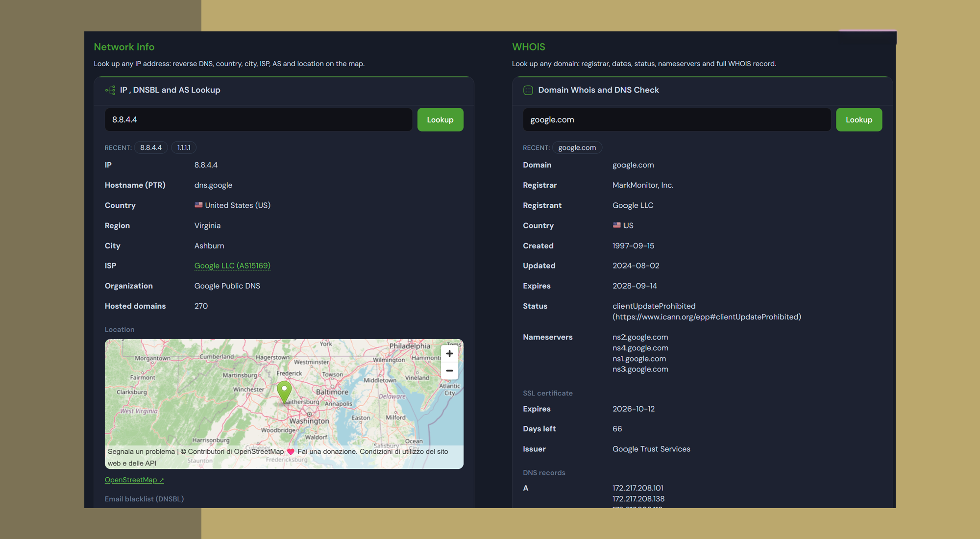This screenshot has width=980, height=539.
Task: Click the 'Domain Whois and DNS Check' title
Action: tap(598, 90)
